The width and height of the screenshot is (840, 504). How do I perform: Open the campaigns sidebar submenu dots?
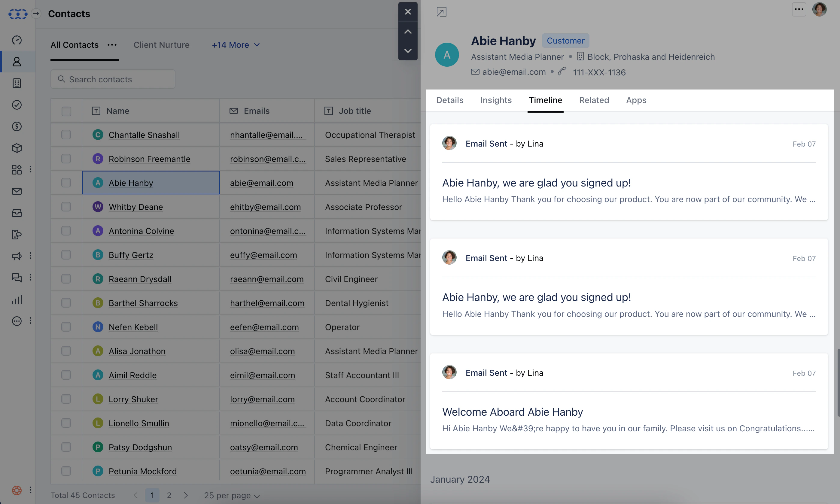(x=31, y=256)
